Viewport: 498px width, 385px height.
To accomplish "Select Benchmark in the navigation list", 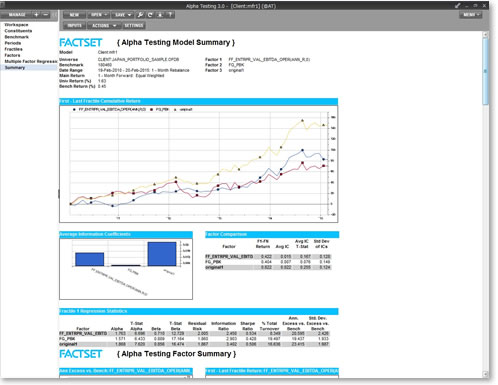I will [x=17, y=37].
